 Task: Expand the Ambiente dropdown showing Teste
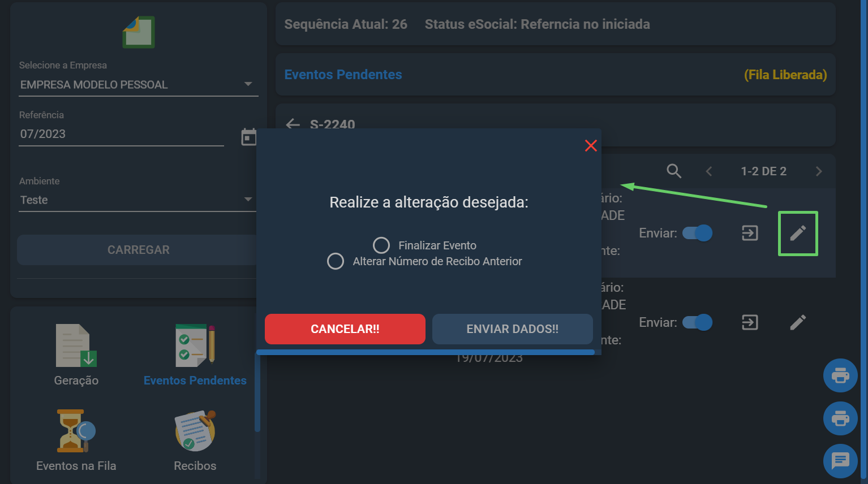point(138,200)
